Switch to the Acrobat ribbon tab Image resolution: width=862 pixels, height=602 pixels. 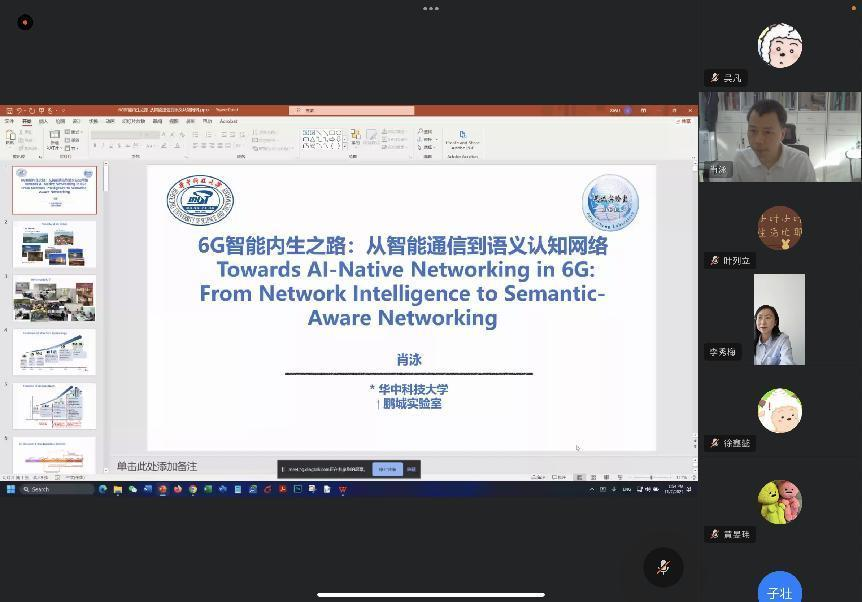point(228,121)
